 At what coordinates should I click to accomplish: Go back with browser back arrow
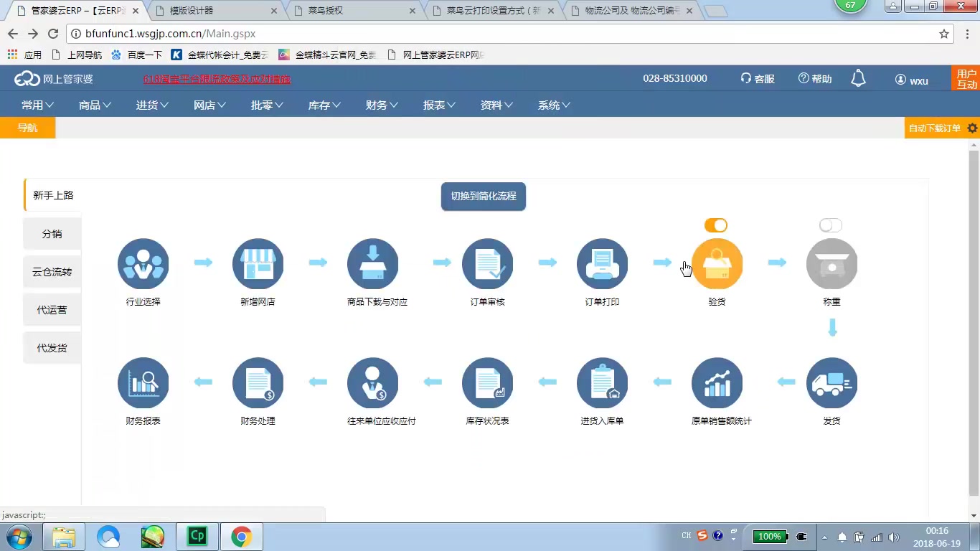[13, 34]
